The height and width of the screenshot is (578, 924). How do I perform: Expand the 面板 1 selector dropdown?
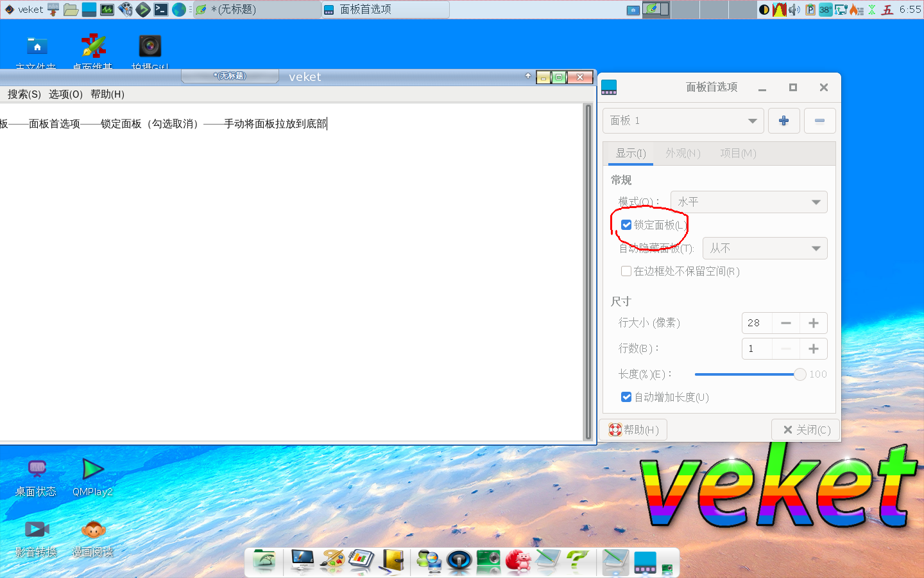click(x=683, y=121)
